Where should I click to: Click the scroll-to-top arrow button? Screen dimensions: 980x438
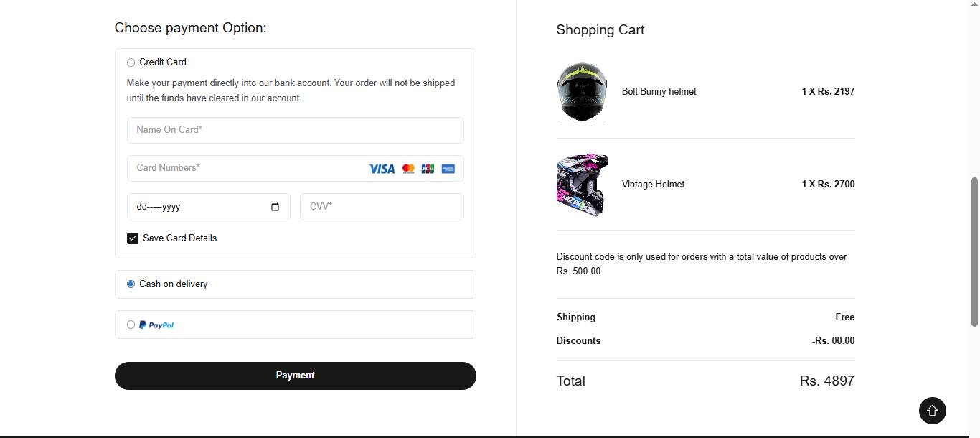click(932, 411)
